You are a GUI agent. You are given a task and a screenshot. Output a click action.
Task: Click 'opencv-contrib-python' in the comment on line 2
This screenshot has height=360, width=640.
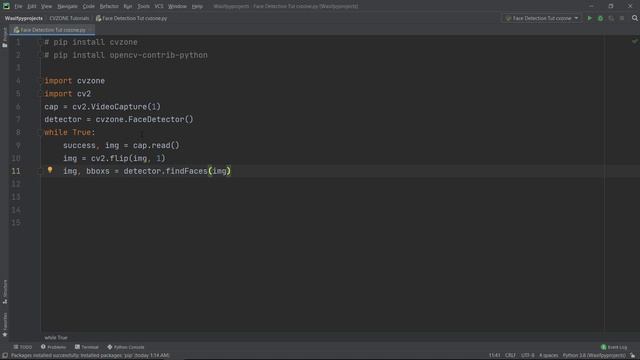[x=158, y=55]
